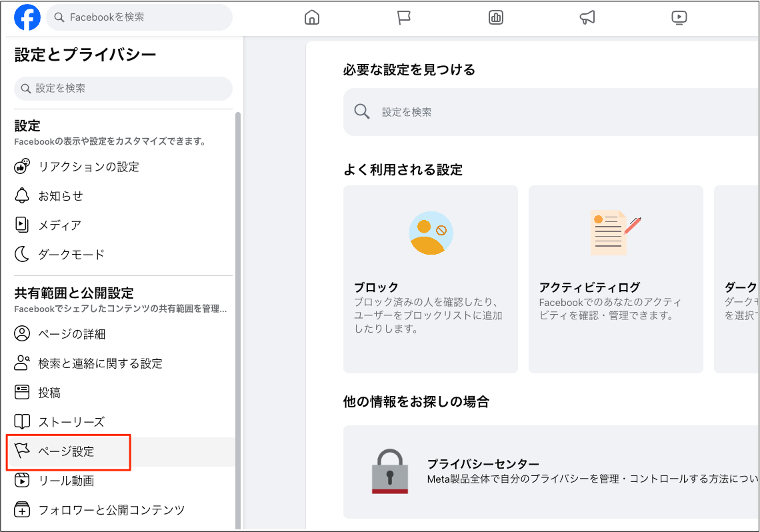
Task: Click the padlock icon for プライバシーセンター
Action: 390,471
